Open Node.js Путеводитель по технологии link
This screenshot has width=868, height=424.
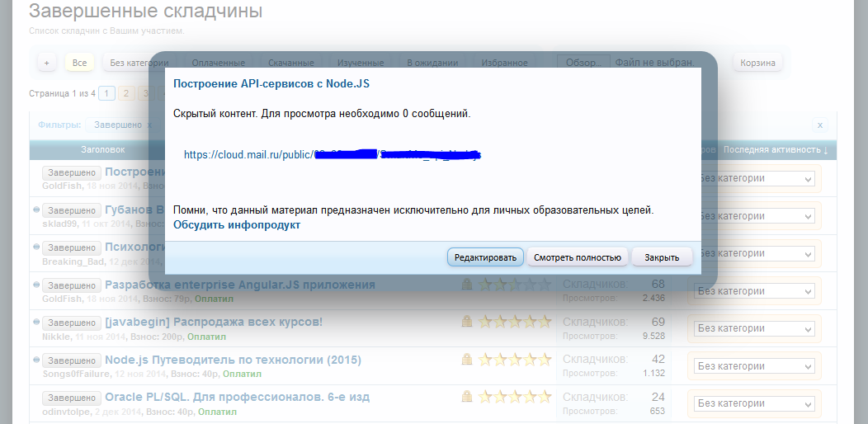(x=233, y=360)
